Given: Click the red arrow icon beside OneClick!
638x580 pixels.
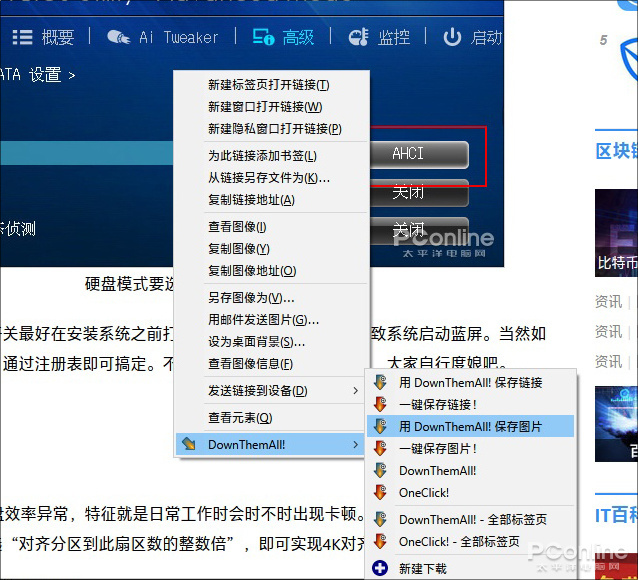Looking at the screenshot, I should 380,492.
